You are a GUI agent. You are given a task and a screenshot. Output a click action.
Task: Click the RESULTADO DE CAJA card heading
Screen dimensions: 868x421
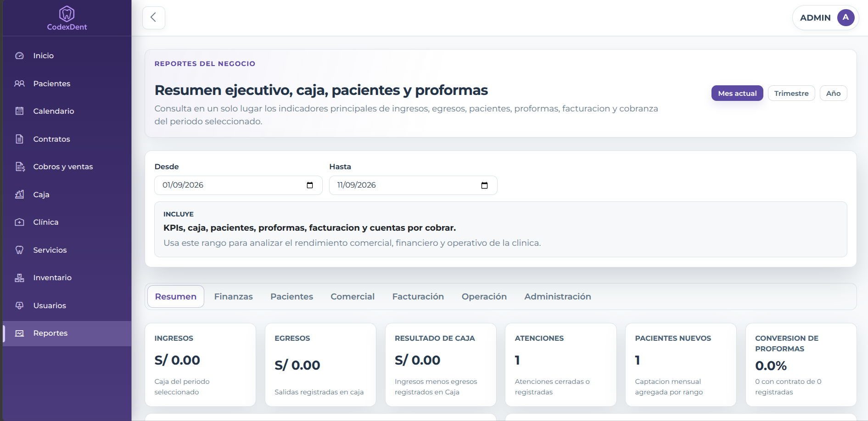[435, 338]
